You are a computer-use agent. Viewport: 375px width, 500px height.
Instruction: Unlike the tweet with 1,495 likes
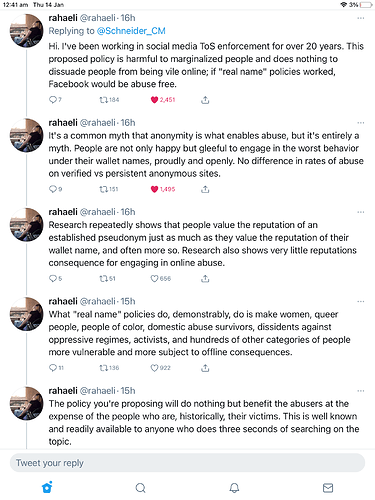[154, 189]
